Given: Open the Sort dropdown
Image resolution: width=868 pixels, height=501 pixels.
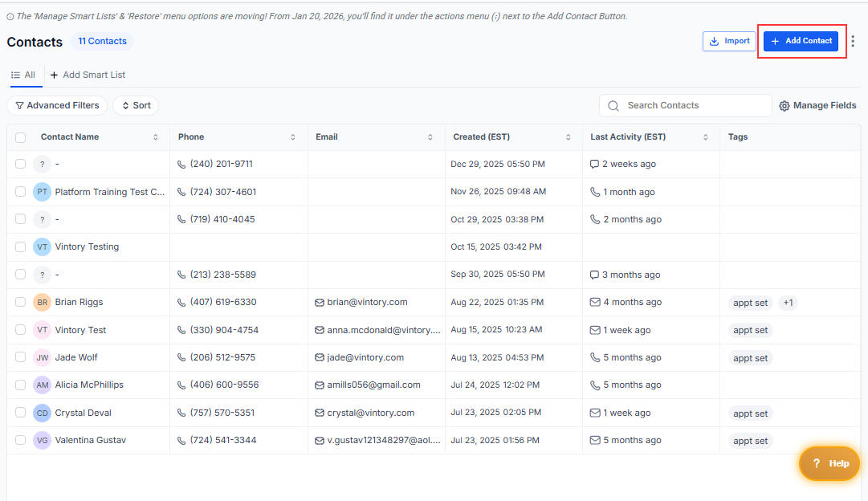Looking at the screenshot, I should click(x=136, y=105).
